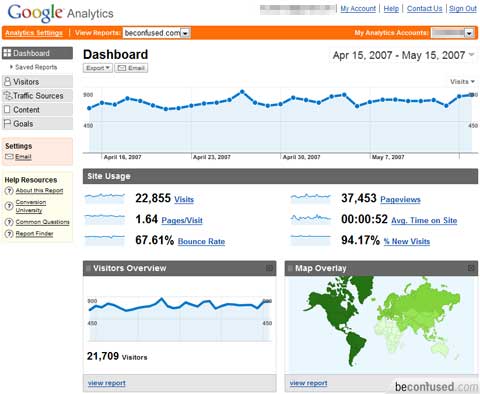
Task: Open the Pageviews report link
Action: [x=400, y=199]
